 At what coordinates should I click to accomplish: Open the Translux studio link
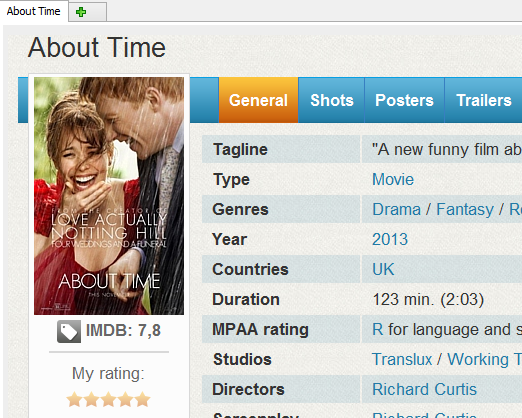point(402,359)
